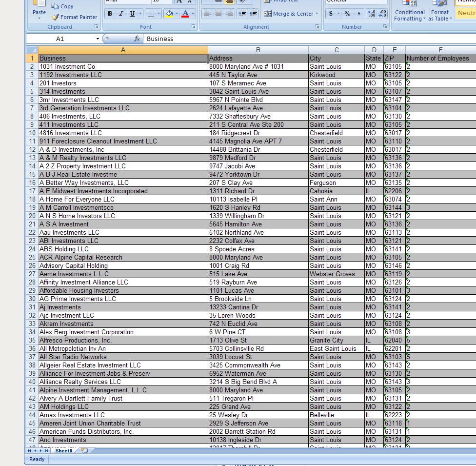
Task: Click the 'Ready' status bar indicator
Action: [37, 459]
